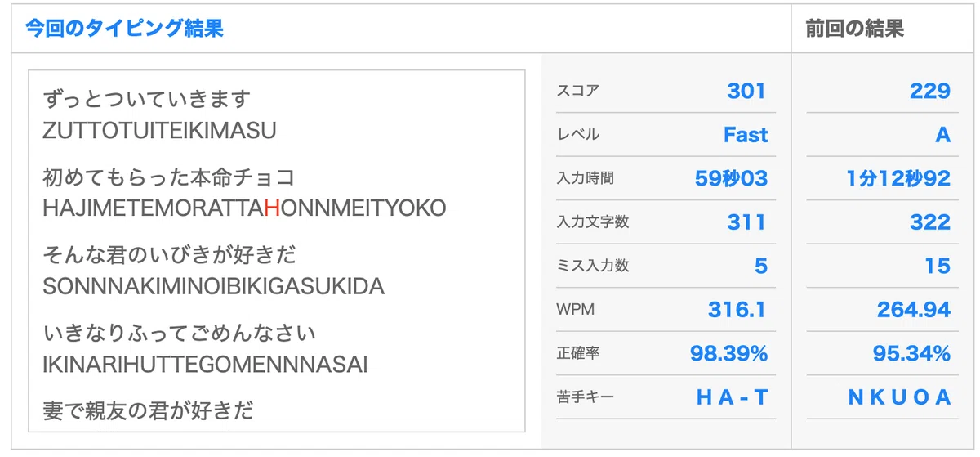The width and height of the screenshot is (980, 457).
Task: Click the previous score value 229
Action: click(930, 91)
